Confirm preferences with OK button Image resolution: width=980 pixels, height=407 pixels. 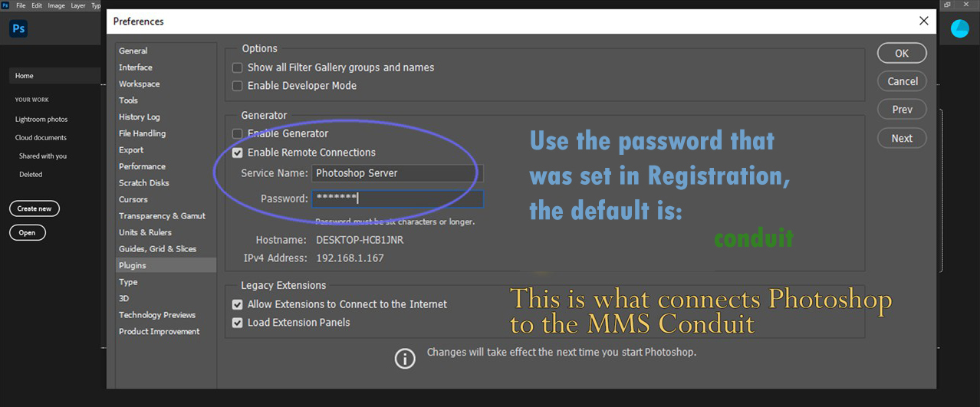(902, 53)
